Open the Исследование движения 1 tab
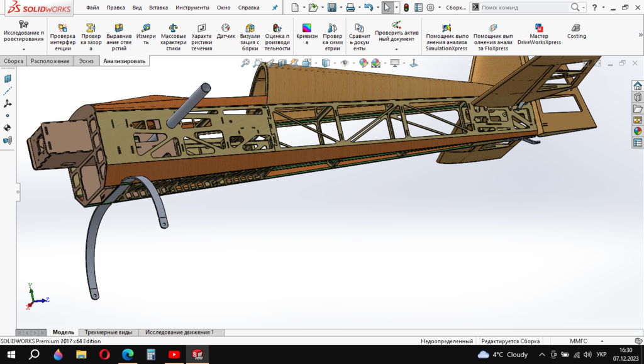Screen dimensions: 644x364 click(x=179, y=332)
